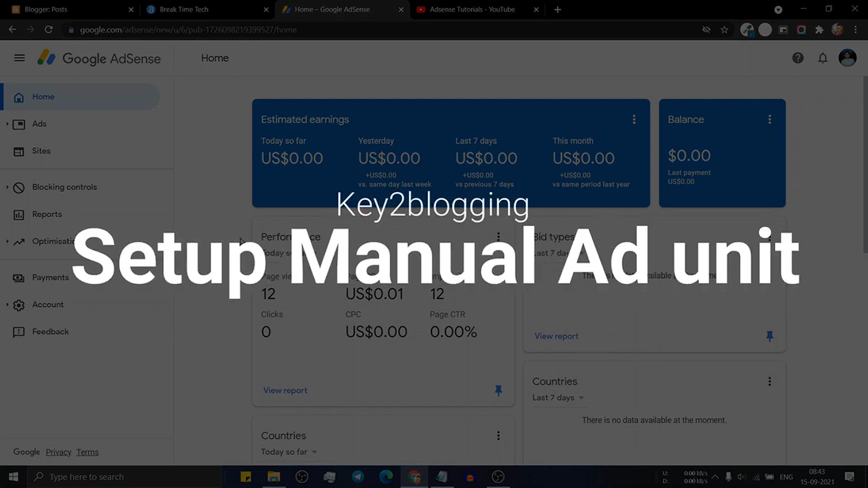Open Telegram from the taskbar
Image resolution: width=868 pixels, height=488 pixels.
pyautogui.click(x=358, y=477)
